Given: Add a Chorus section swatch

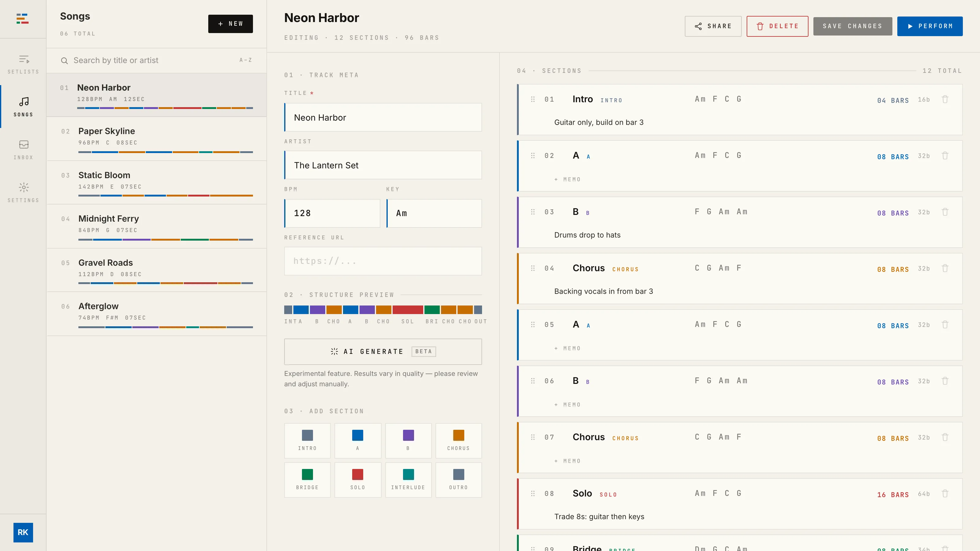Looking at the screenshot, I should [458, 440].
